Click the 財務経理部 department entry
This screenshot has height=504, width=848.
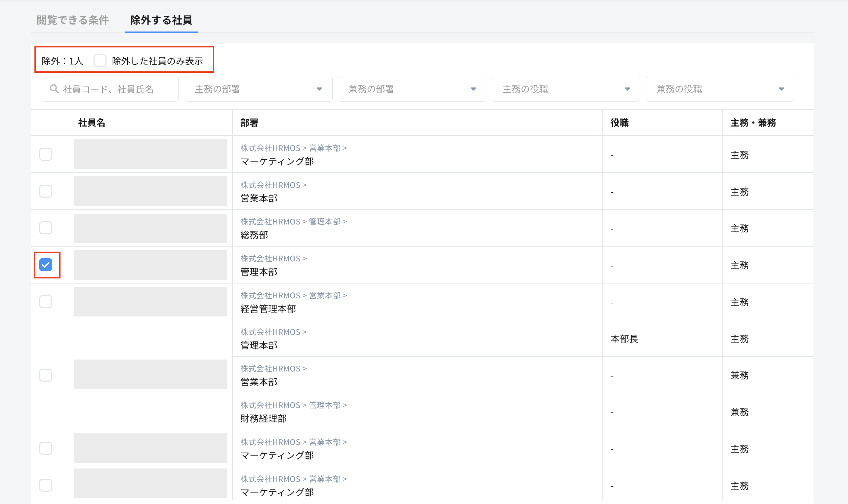(263, 419)
